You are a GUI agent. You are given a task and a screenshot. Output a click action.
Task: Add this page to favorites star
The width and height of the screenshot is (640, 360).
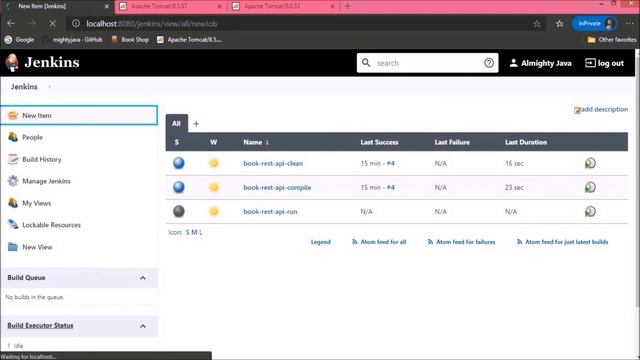(537, 24)
